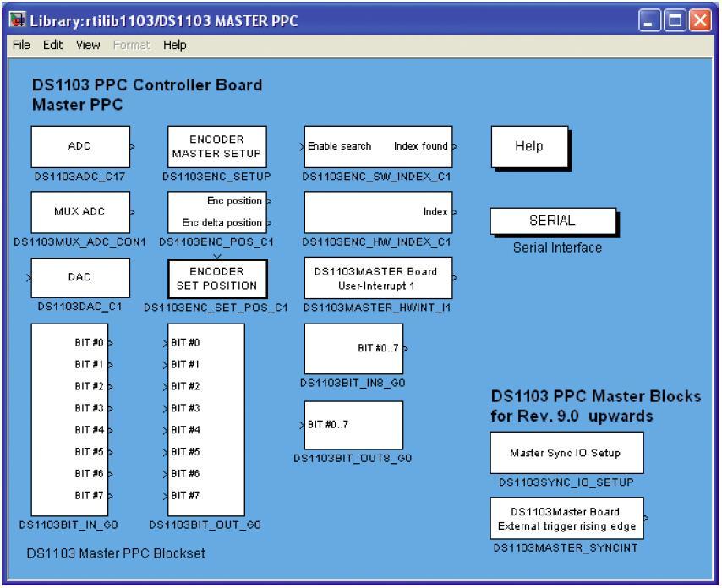722x588 pixels.
Task: Open the View menu
Action: click(88, 45)
